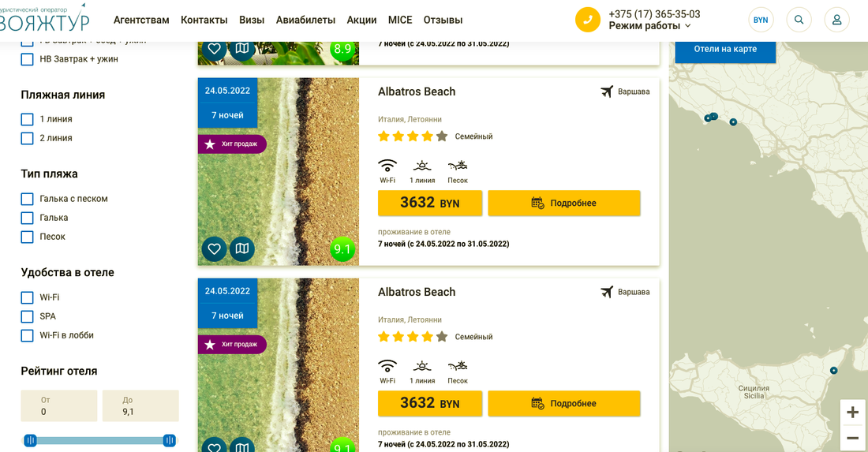Screen dimensions: 868x452
Task: Click the second Albatros Beach hotel title
Action: click(x=417, y=292)
